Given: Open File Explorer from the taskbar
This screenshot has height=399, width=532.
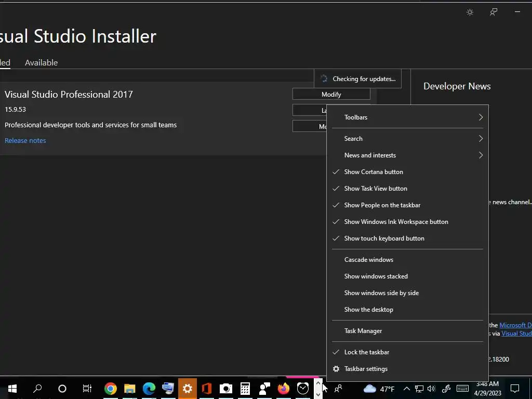Looking at the screenshot, I should [x=129, y=388].
